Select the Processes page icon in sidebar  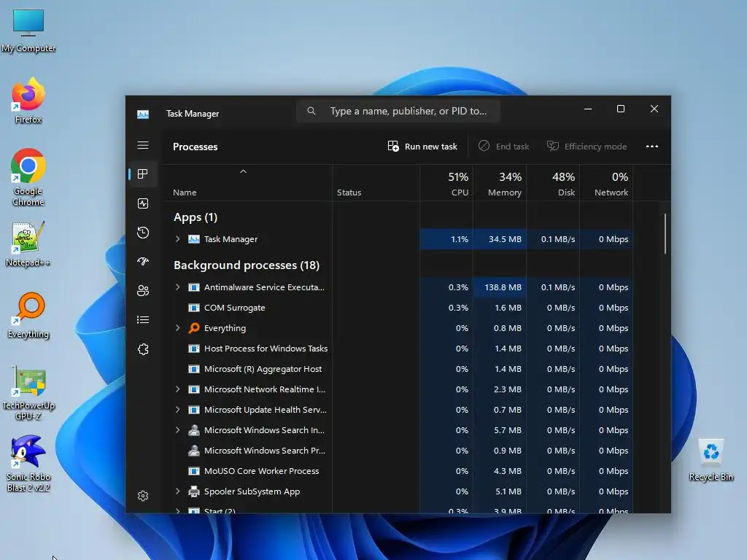point(143,174)
